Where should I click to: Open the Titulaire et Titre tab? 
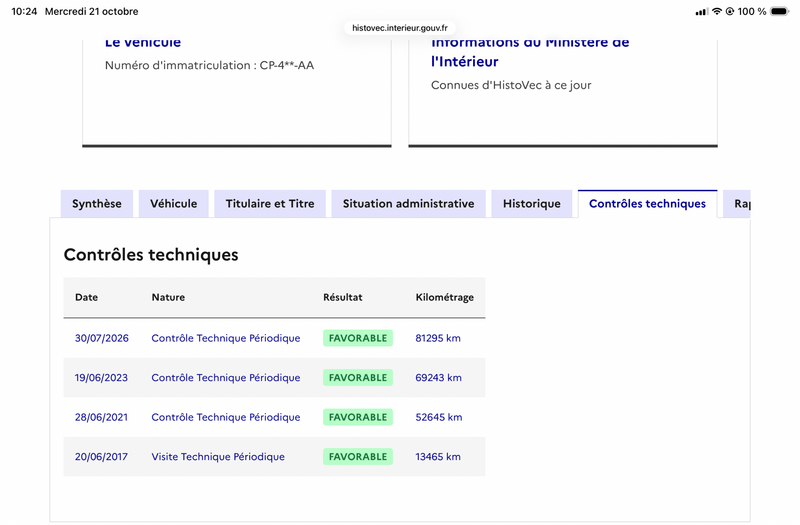point(270,204)
